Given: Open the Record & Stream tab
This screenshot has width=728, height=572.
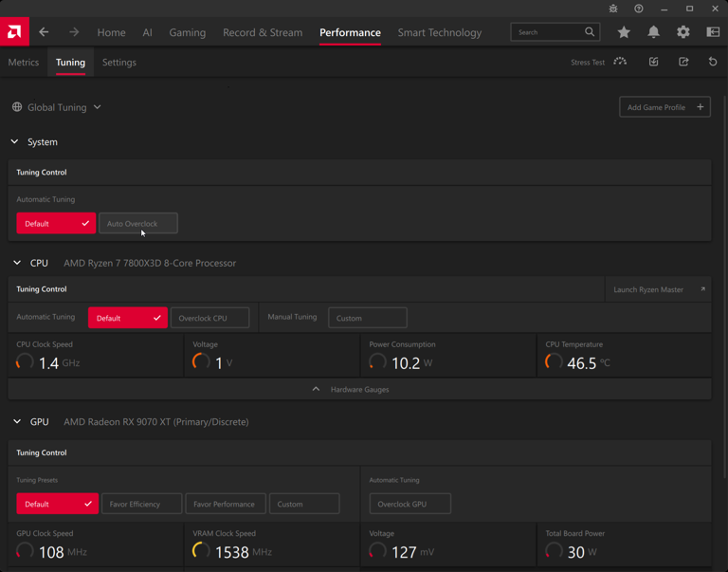Looking at the screenshot, I should (x=263, y=32).
